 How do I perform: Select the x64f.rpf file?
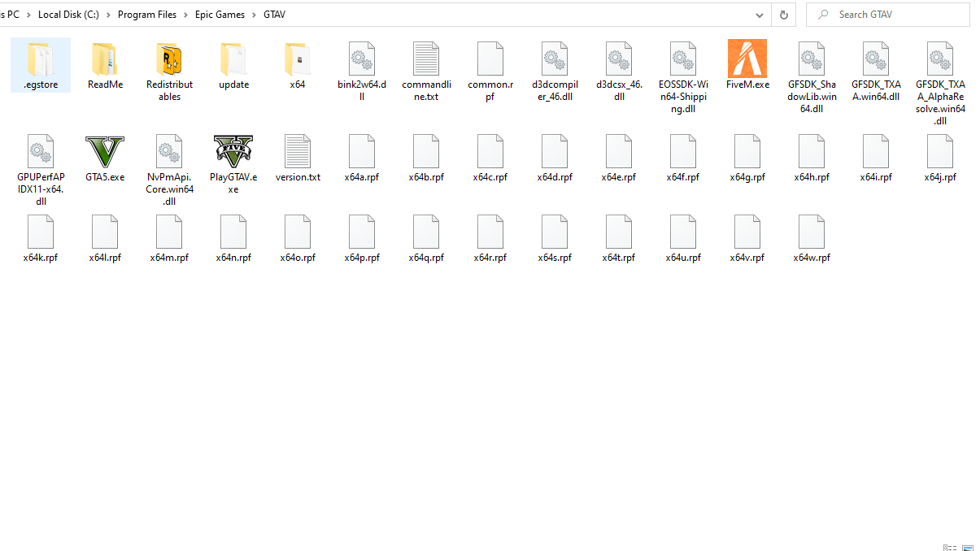683,158
